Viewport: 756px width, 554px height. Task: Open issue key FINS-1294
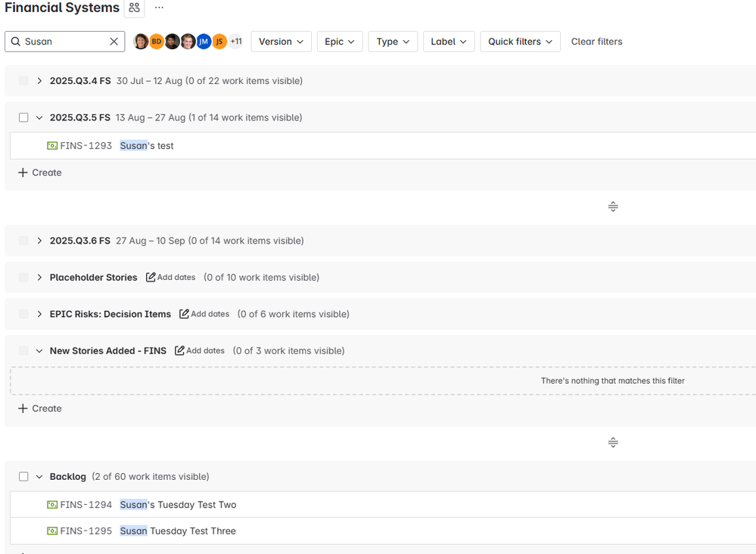[86, 505]
